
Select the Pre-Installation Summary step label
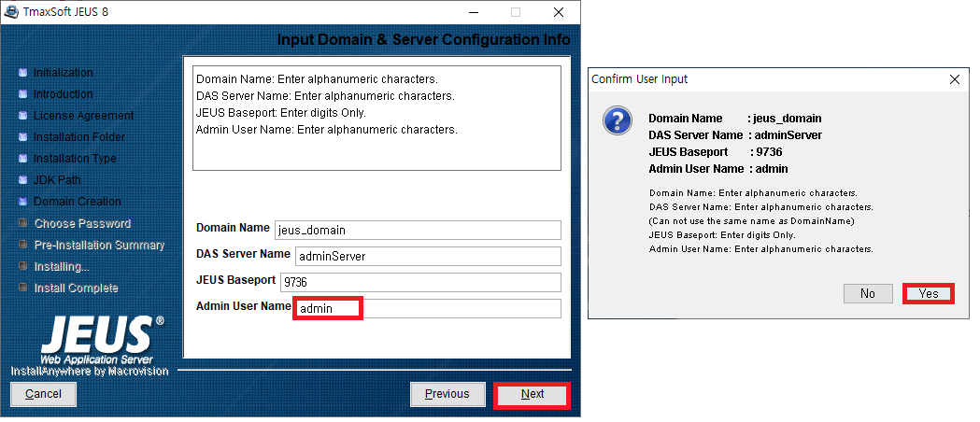(x=99, y=246)
